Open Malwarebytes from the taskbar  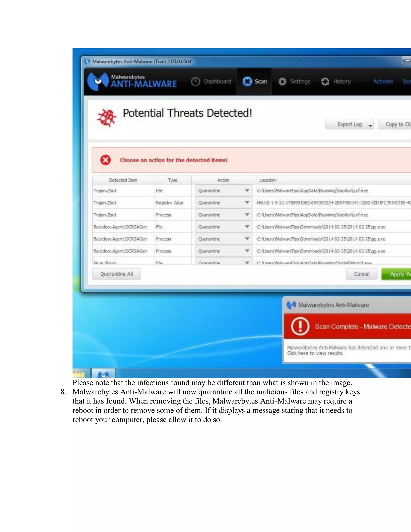103,373
